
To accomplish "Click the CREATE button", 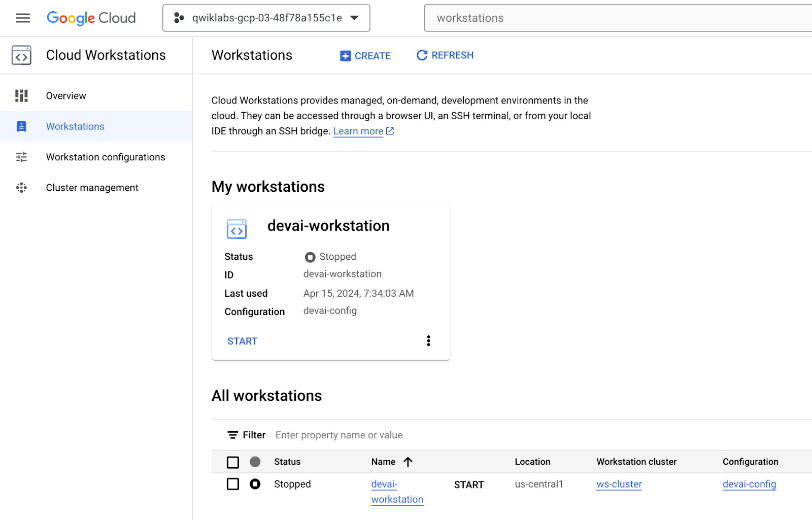I will pyautogui.click(x=365, y=56).
